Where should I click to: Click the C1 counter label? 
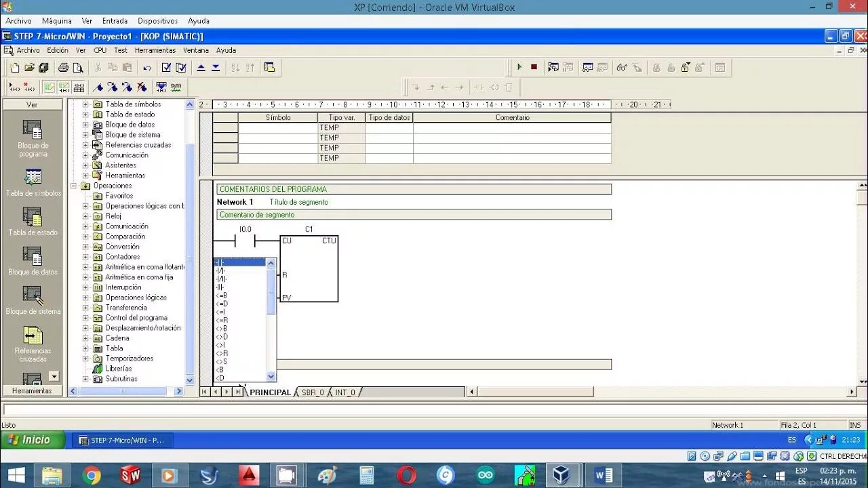coord(309,230)
